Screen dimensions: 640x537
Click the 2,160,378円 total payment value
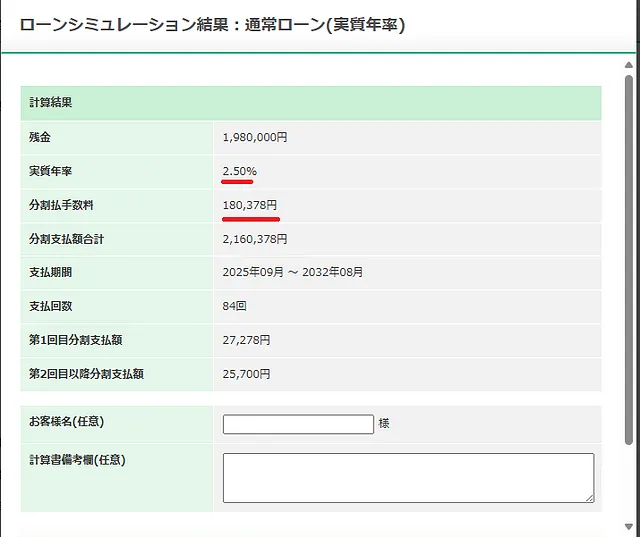(255, 239)
